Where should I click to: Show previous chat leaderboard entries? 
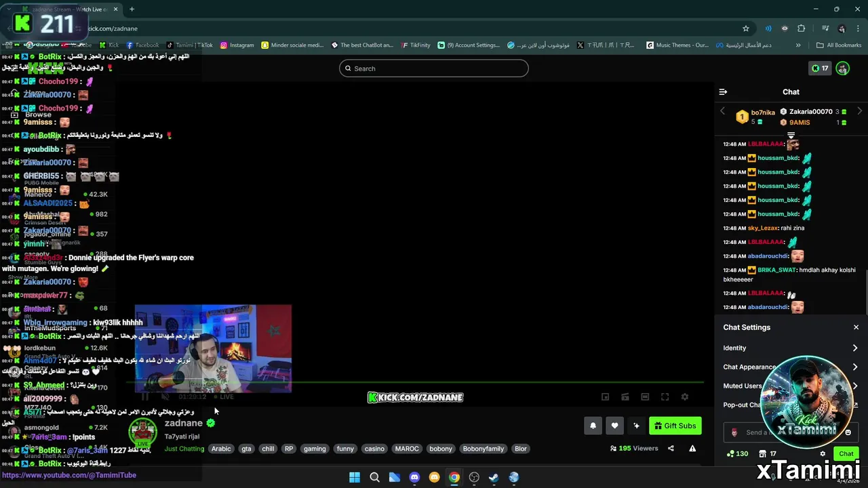tap(722, 111)
